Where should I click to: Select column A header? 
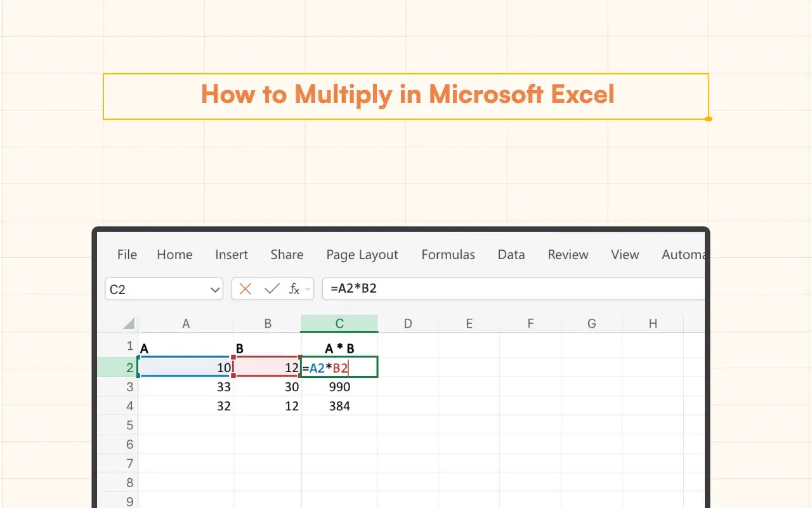coord(186,323)
